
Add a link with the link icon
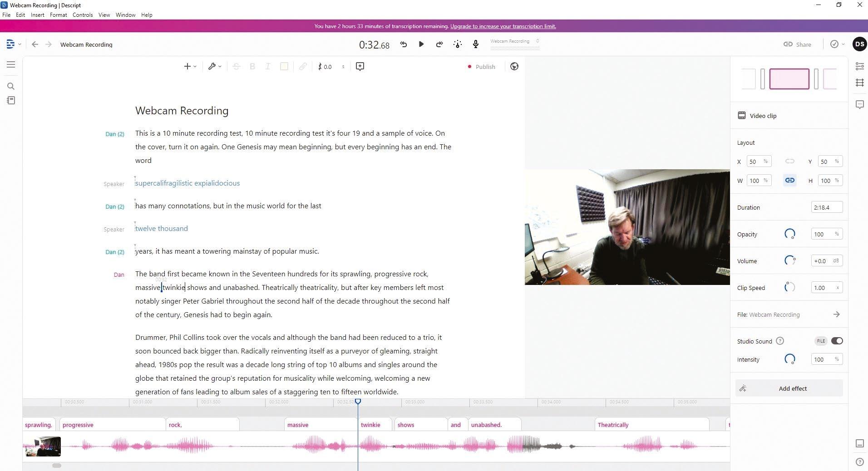303,66
